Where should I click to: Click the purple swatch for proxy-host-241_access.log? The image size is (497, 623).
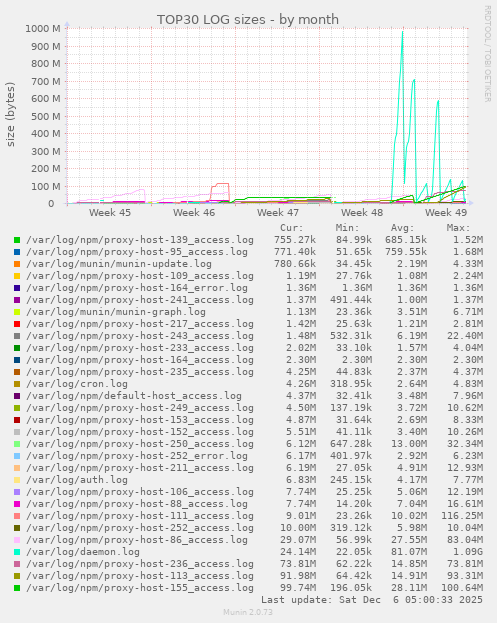coord(17,300)
